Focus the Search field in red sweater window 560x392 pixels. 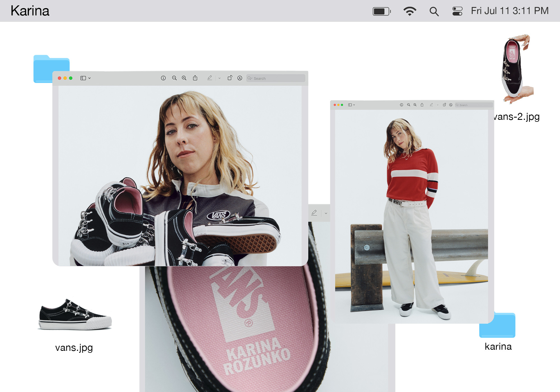click(474, 105)
